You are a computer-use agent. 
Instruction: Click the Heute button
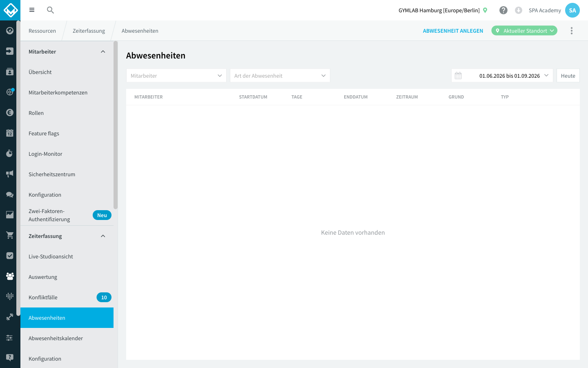[568, 76]
